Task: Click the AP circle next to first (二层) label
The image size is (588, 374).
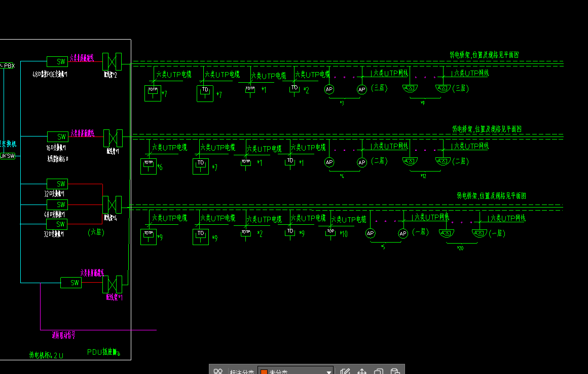Action: (x=361, y=162)
